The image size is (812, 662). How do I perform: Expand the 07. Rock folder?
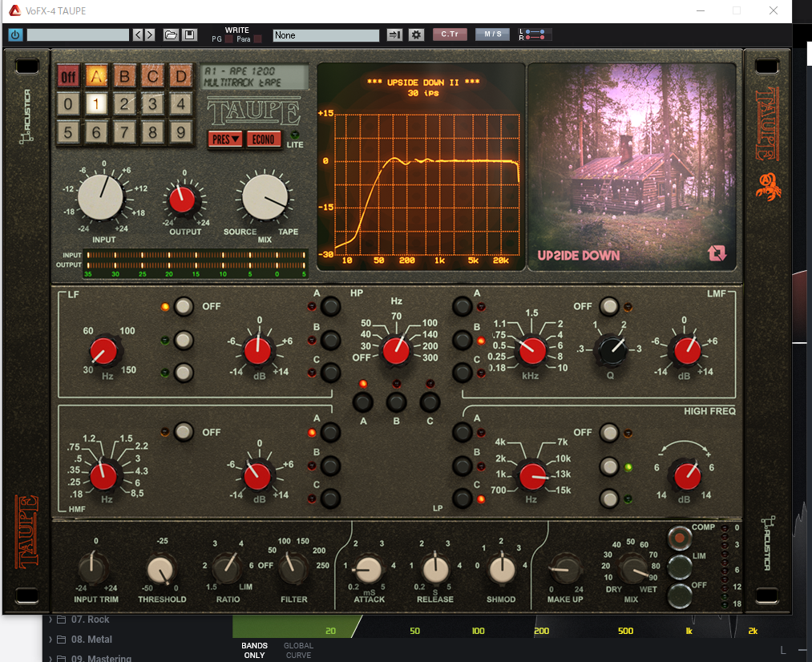point(50,620)
